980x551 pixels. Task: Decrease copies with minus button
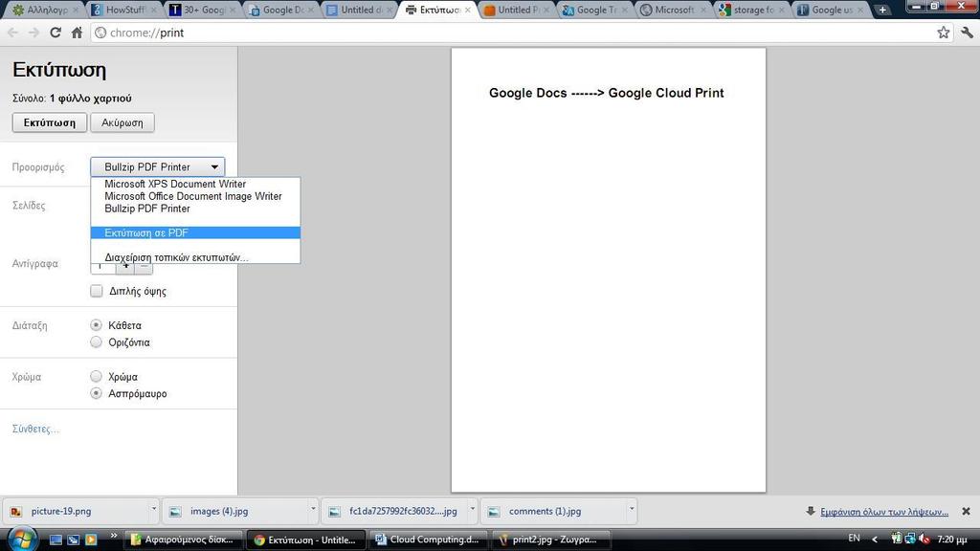(x=144, y=268)
